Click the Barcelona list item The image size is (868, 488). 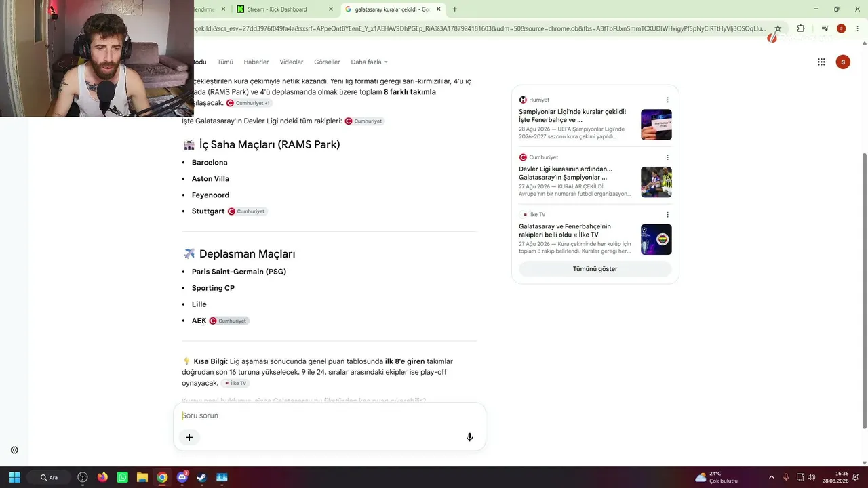210,163
